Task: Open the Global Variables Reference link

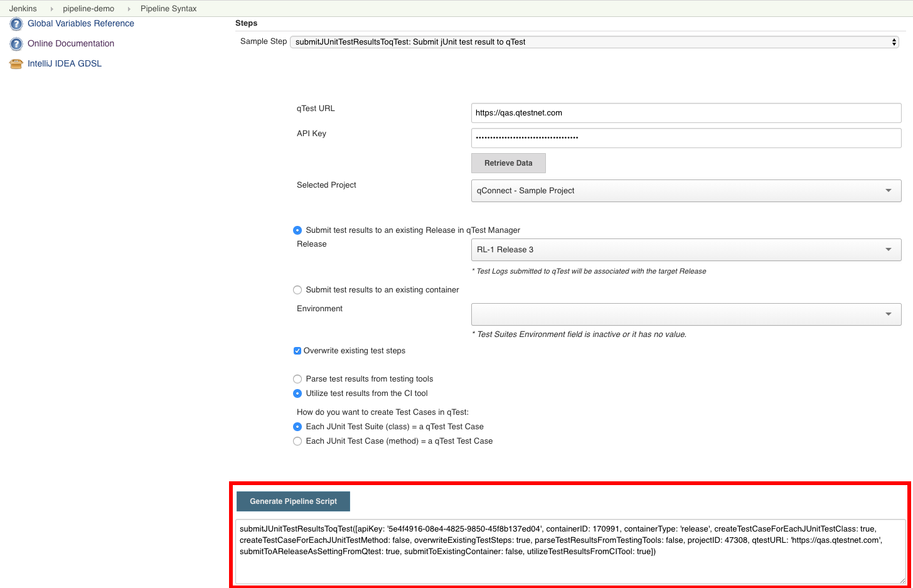Action: click(80, 24)
